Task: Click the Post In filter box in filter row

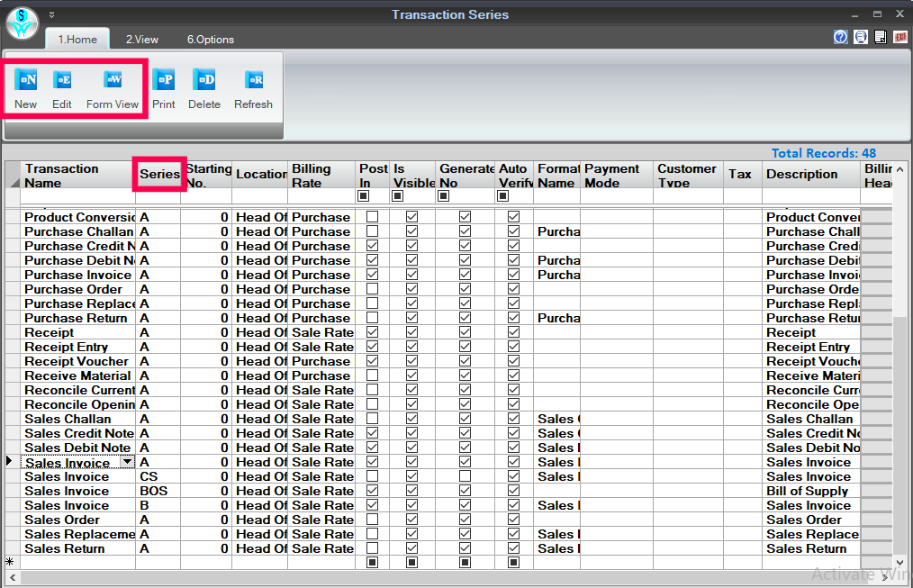Action: coord(364,195)
